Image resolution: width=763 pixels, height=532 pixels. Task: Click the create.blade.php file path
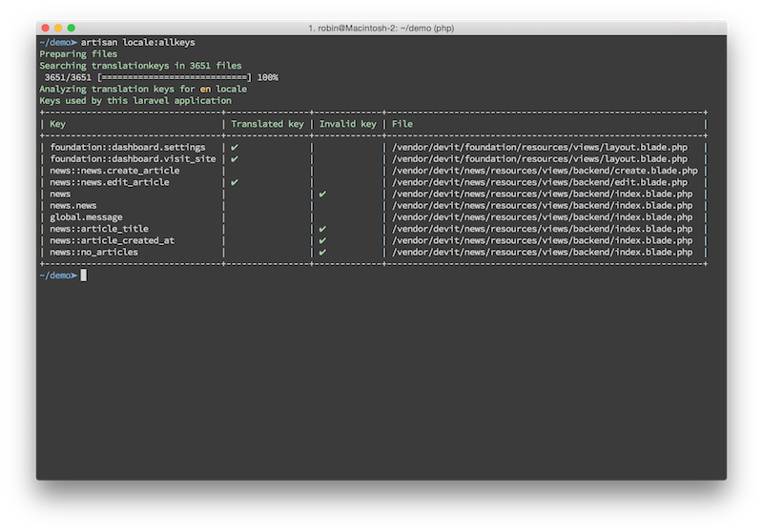click(x=545, y=171)
